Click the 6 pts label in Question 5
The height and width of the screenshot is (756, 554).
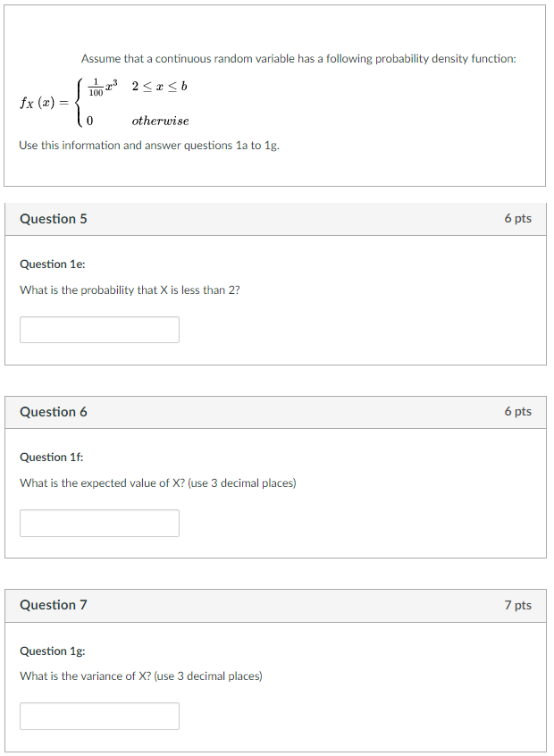pos(518,218)
